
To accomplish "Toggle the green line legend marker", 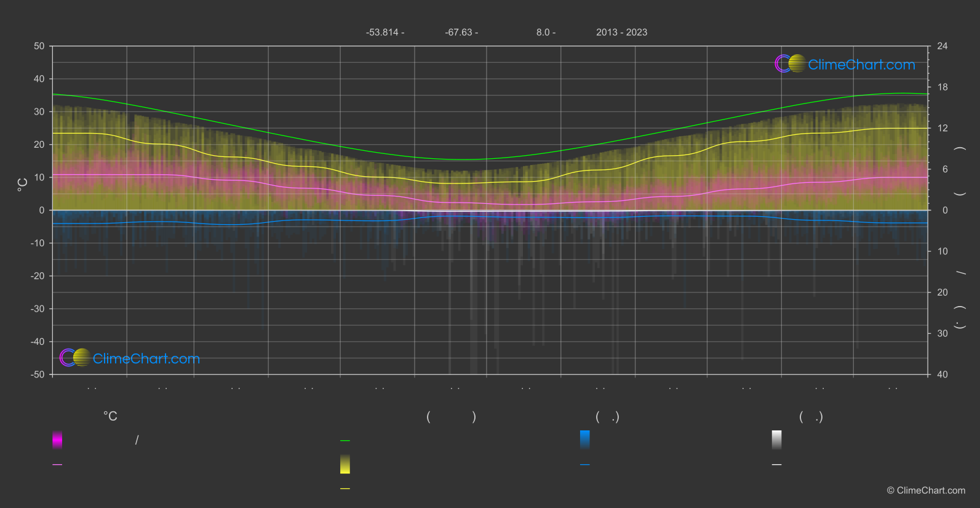I will tap(345, 441).
